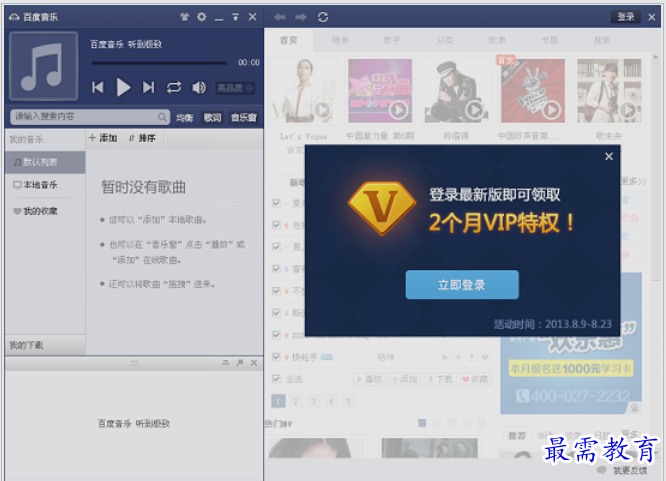Change the loop playback mode icon
This screenshot has width=666, height=481.
point(174,88)
